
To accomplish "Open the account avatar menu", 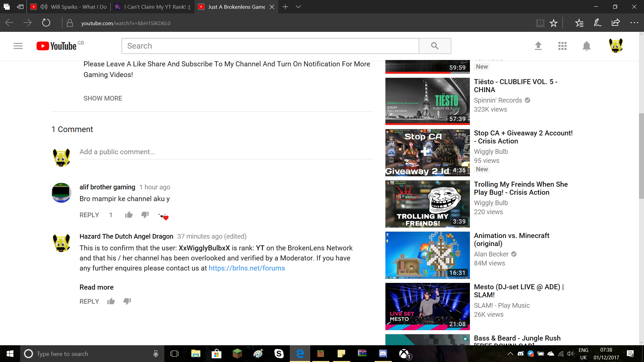I will (616, 46).
